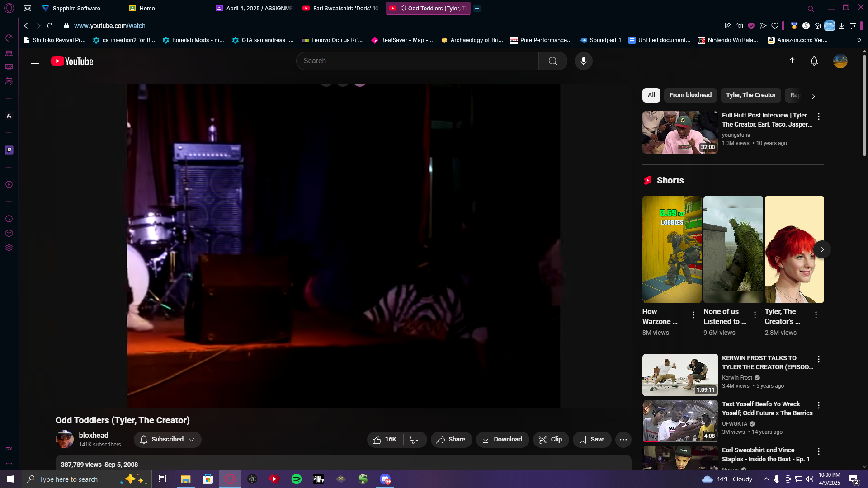Screen dimensions: 868x488
Task: Show more category chips with the arrow
Action: [x=813, y=96]
